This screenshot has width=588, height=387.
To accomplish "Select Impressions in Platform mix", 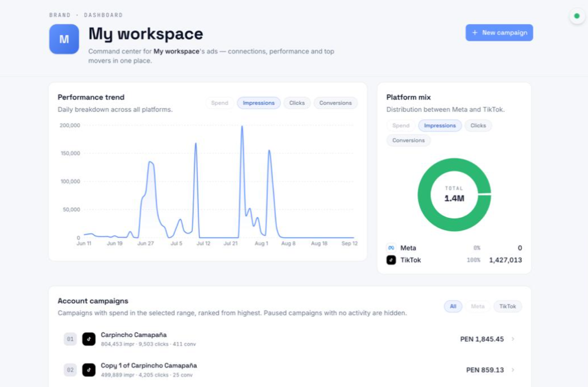I will (440, 125).
